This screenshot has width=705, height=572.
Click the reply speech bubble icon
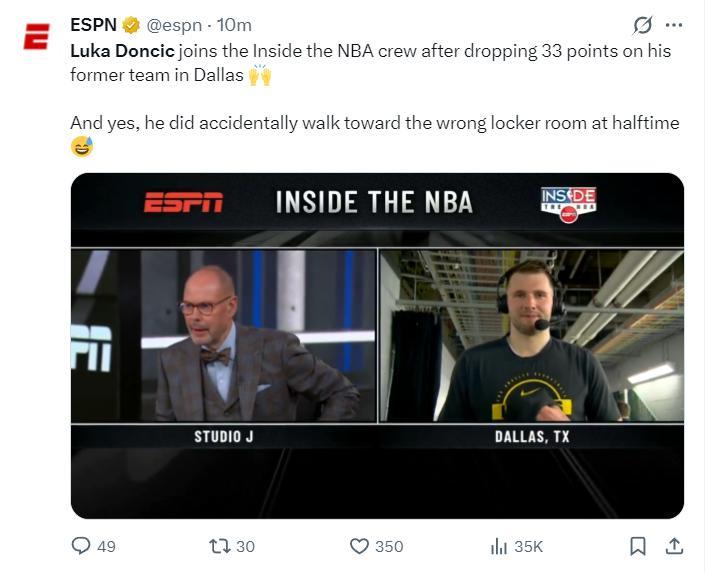point(82,546)
